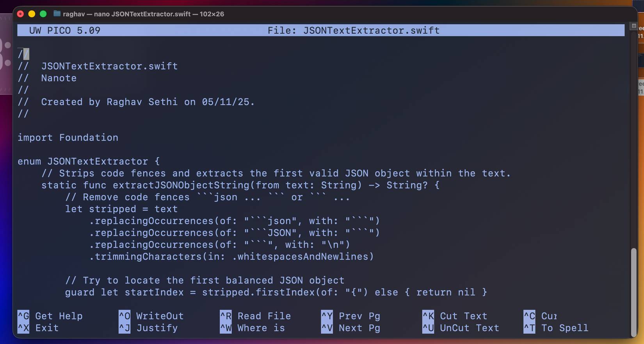
Task: Click the ^T To Spell shortcut
Action: [556, 328]
